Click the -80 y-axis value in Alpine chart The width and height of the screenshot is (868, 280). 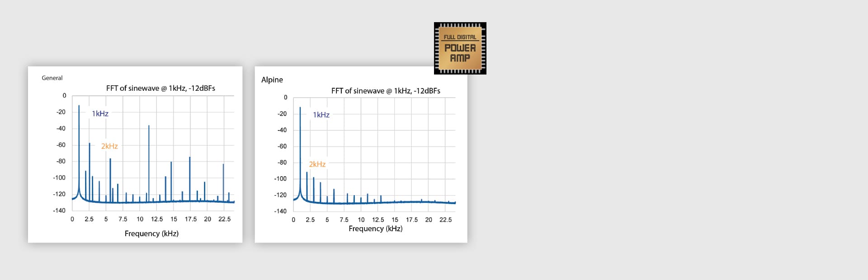pos(282,162)
